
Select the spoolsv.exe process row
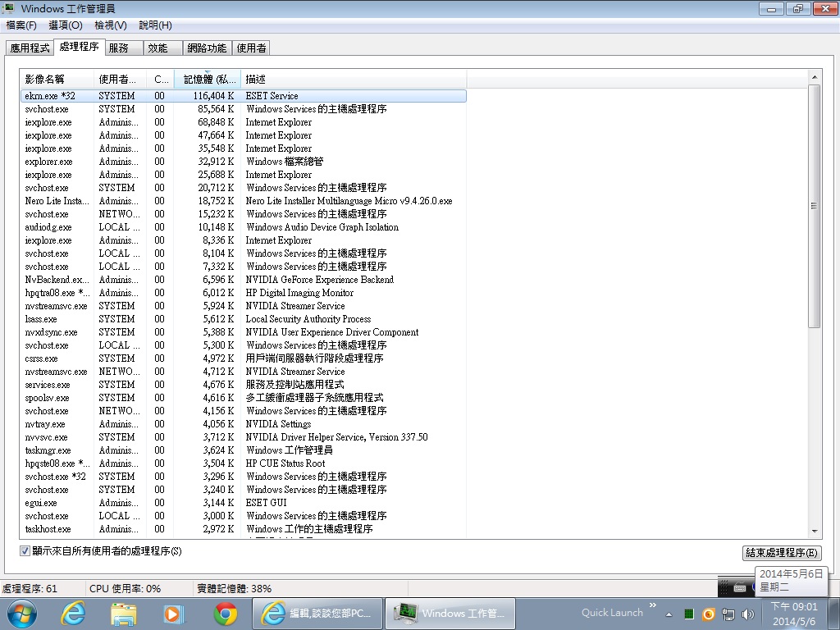point(243,398)
